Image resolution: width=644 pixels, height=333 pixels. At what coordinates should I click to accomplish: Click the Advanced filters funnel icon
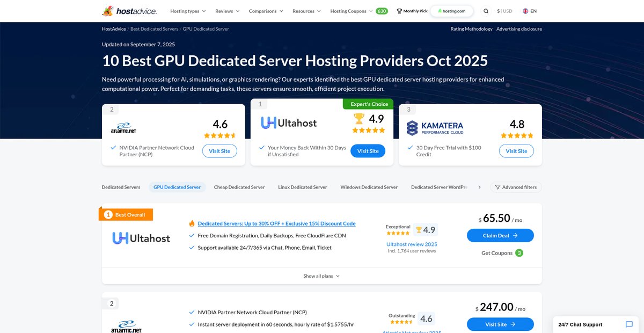click(x=497, y=187)
